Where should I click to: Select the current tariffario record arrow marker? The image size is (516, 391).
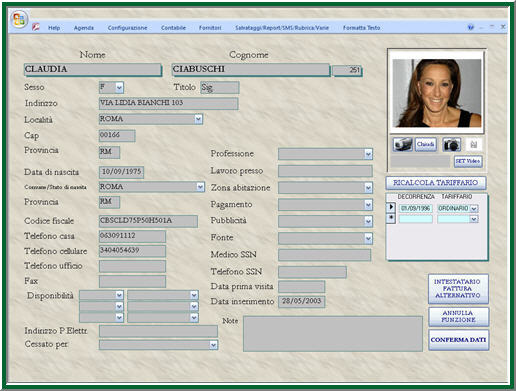point(391,207)
